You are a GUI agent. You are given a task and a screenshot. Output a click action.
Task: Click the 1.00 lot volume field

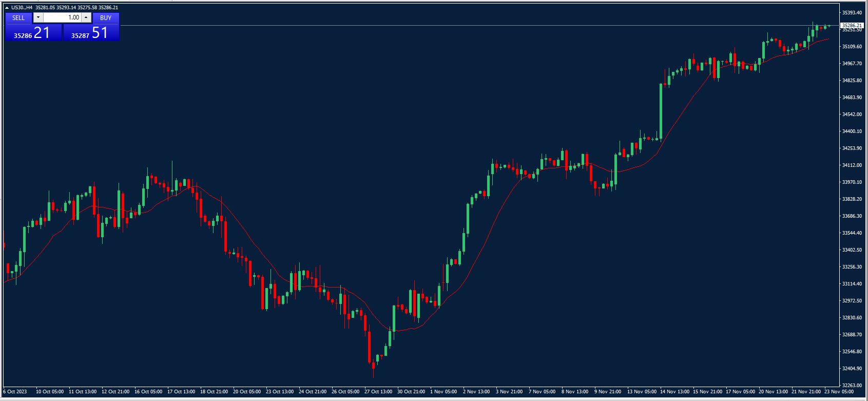point(62,17)
